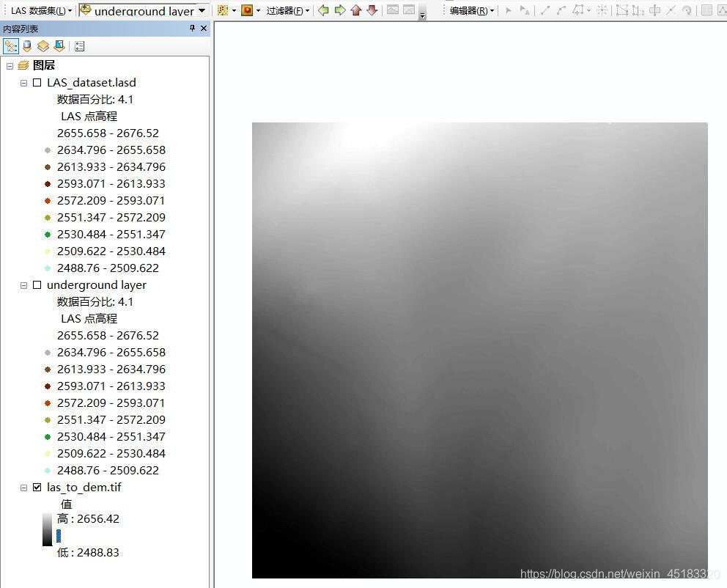Expand the surface symbology dropdown arrow
727x588 pixels.
coord(258,11)
